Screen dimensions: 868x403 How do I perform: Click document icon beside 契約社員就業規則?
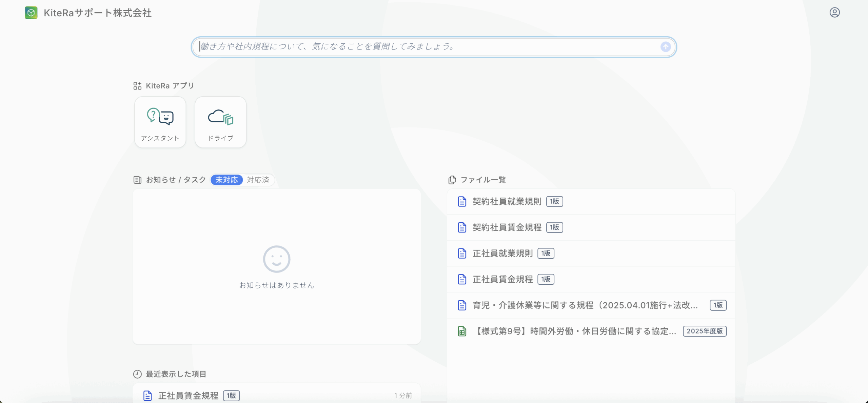point(462,201)
